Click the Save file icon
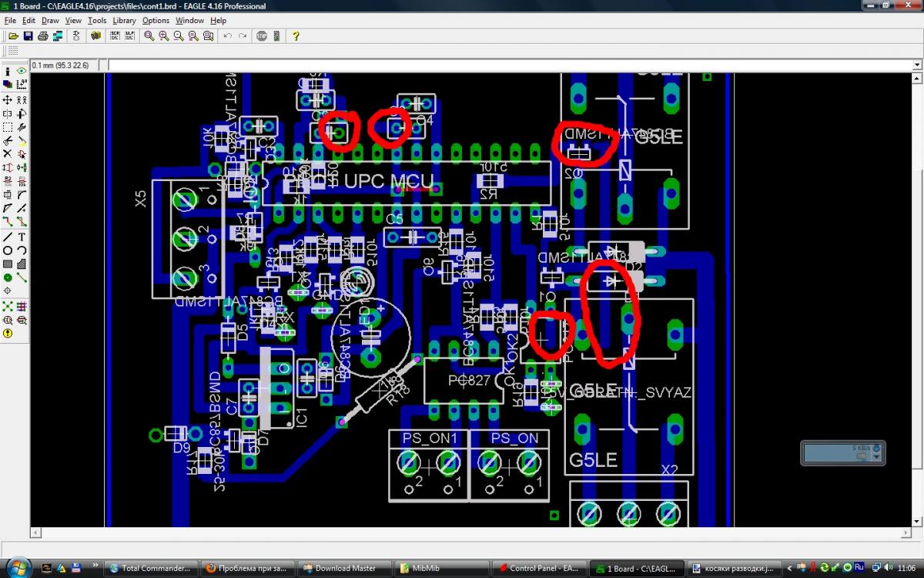924x578 pixels. pyautogui.click(x=28, y=36)
